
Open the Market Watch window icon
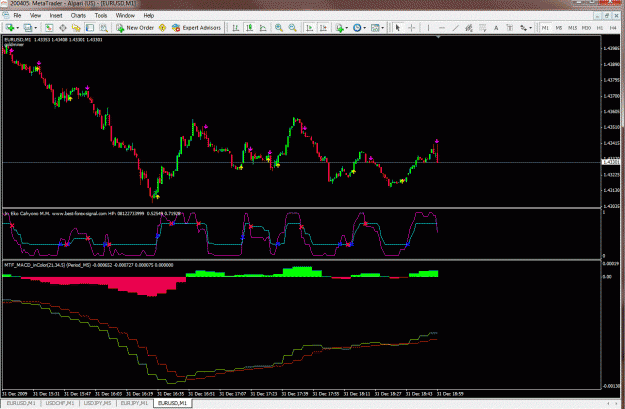pos(49,28)
